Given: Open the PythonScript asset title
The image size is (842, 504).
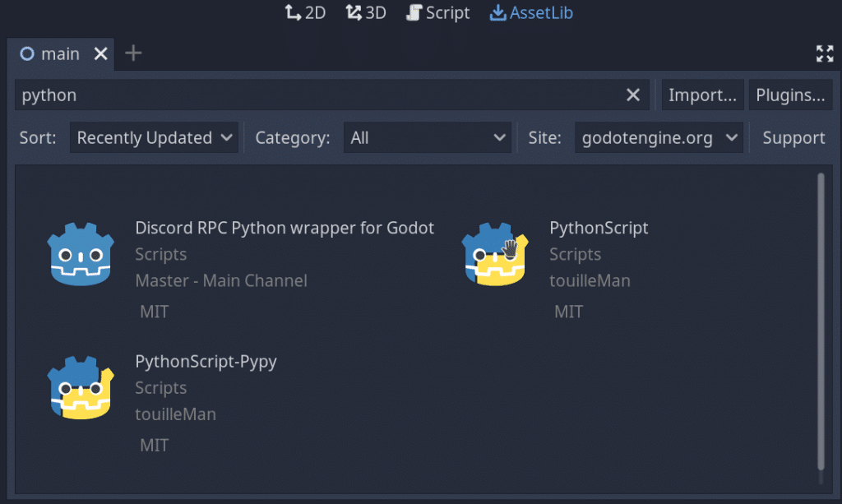Looking at the screenshot, I should 599,228.
